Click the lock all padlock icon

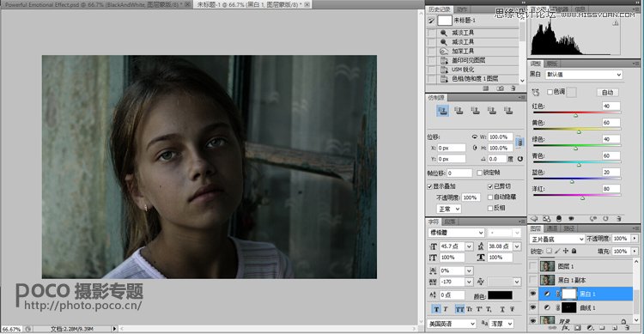pyautogui.click(x=574, y=251)
